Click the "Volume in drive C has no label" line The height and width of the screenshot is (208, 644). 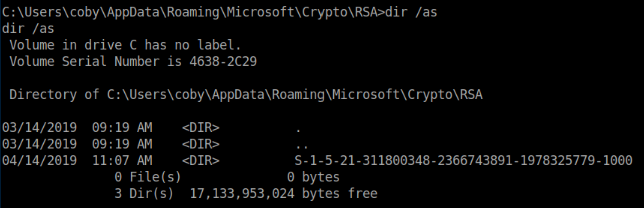pyautogui.click(x=125, y=45)
